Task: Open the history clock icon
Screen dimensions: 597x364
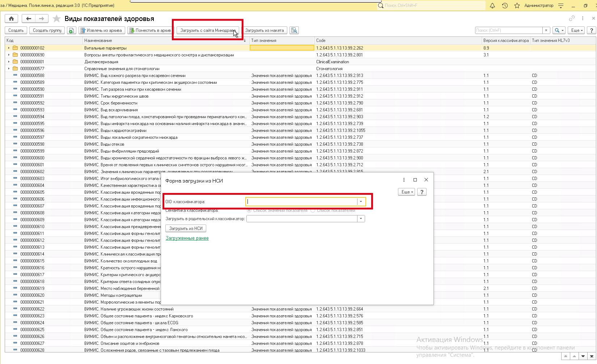Action: coord(505,5)
